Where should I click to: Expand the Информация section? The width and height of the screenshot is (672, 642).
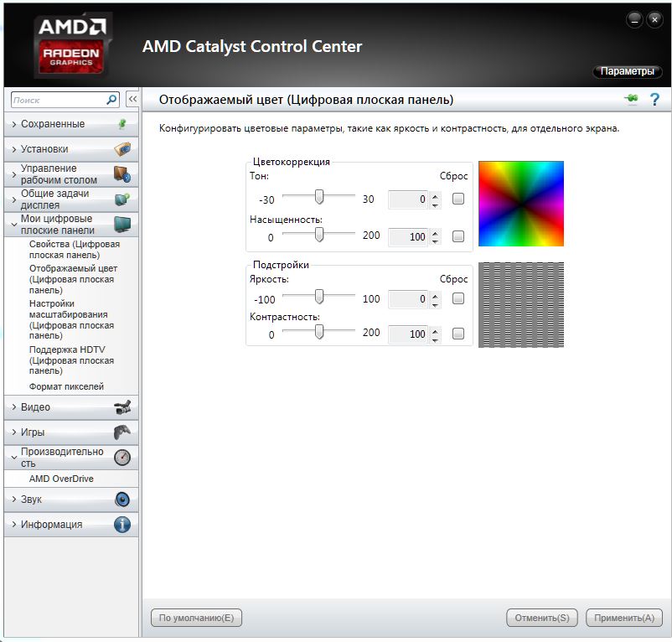click(14, 525)
